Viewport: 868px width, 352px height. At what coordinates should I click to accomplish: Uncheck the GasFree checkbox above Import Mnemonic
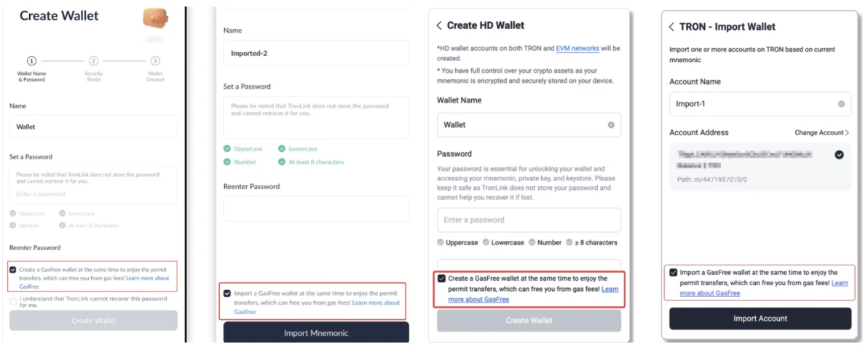(x=228, y=293)
